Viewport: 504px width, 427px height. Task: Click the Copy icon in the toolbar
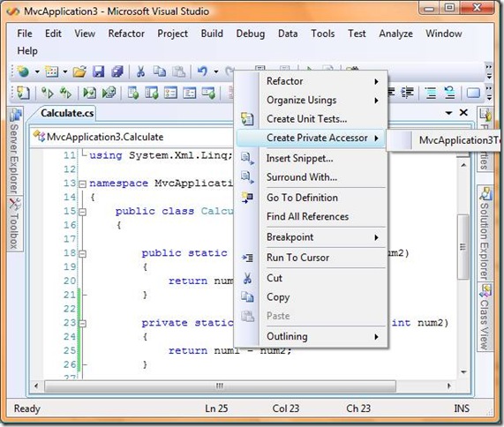(x=160, y=71)
